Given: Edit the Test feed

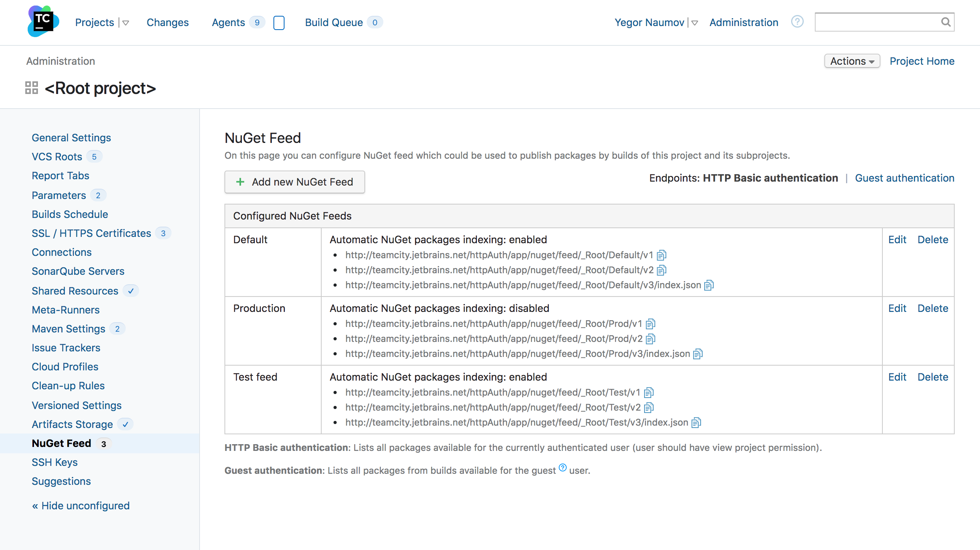Looking at the screenshot, I should (x=897, y=377).
